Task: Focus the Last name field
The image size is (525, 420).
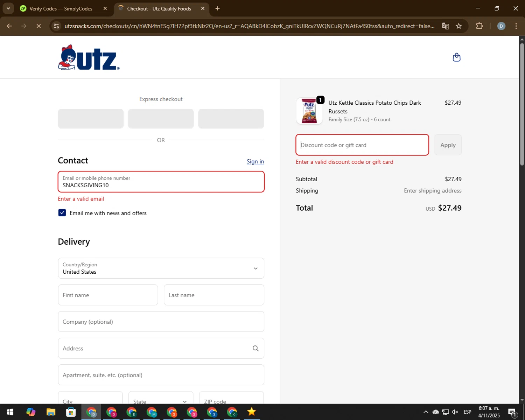Action: [214, 295]
